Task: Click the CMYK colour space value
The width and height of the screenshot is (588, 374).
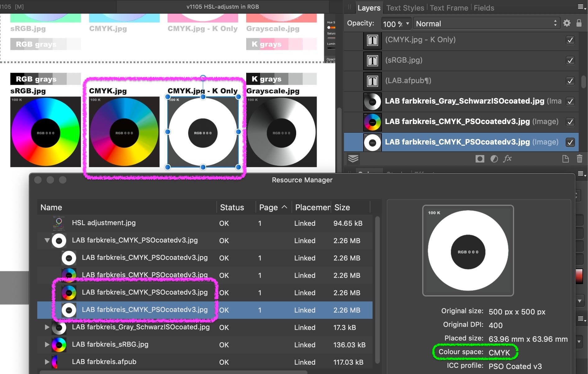Action: click(x=499, y=353)
